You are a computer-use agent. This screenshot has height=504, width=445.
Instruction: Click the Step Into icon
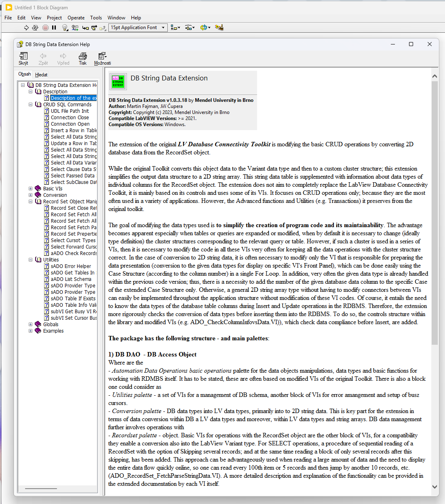85,27
